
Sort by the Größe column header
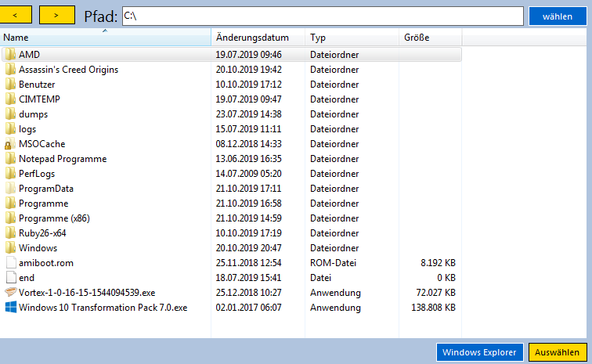tap(430, 38)
